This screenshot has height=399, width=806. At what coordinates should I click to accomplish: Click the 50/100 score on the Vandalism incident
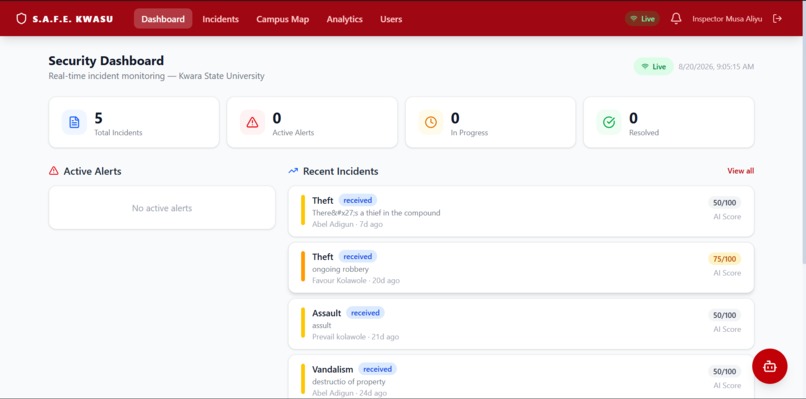click(x=725, y=371)
